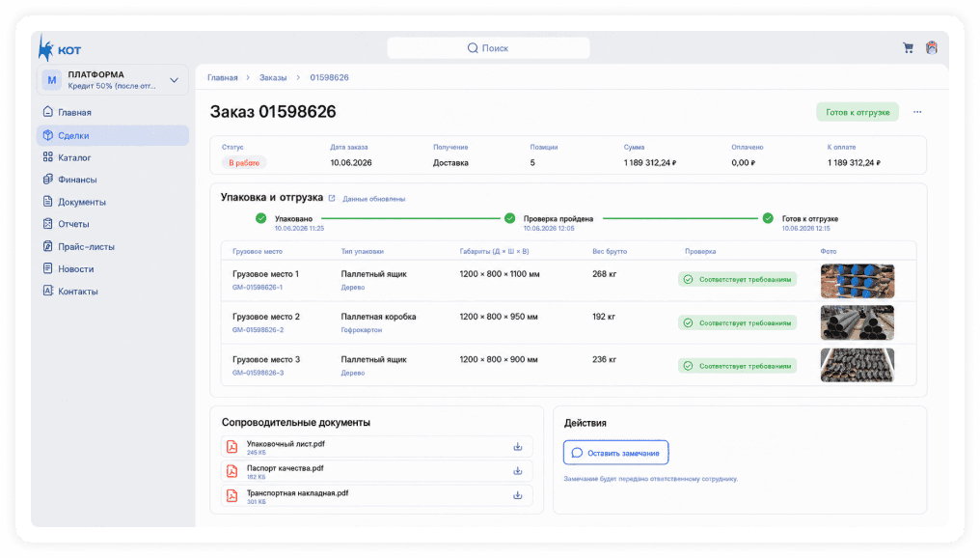Click the order date 10.06.2026 value
The width and height of the screenshot is (980, 558).
pyautogui.click(x=351, y=162)
